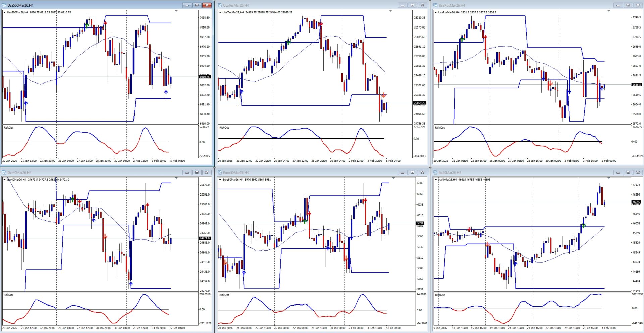Expand the Usa500Mar26,H4 symbol triangle in chart
This screenshot has width=644, height=333.
click(5, 12)
